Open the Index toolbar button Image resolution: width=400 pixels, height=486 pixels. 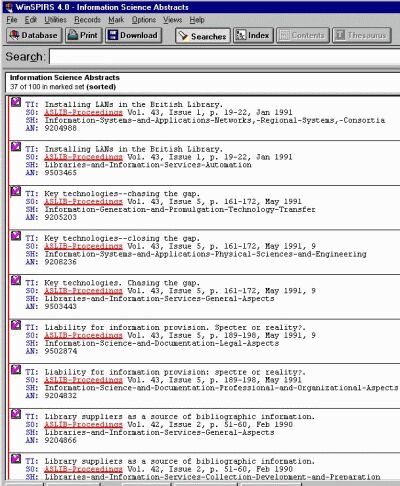click(253, 35)
